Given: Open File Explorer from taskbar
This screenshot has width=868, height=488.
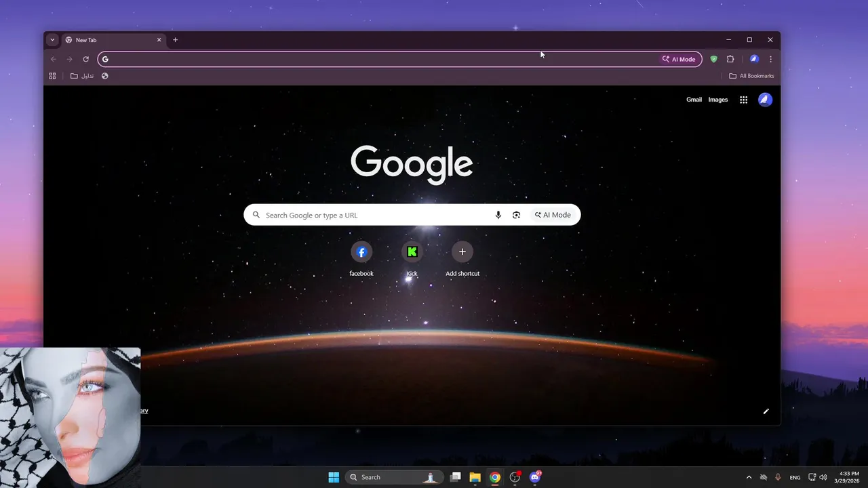Looking at the screenshot, I should (475, 477).
